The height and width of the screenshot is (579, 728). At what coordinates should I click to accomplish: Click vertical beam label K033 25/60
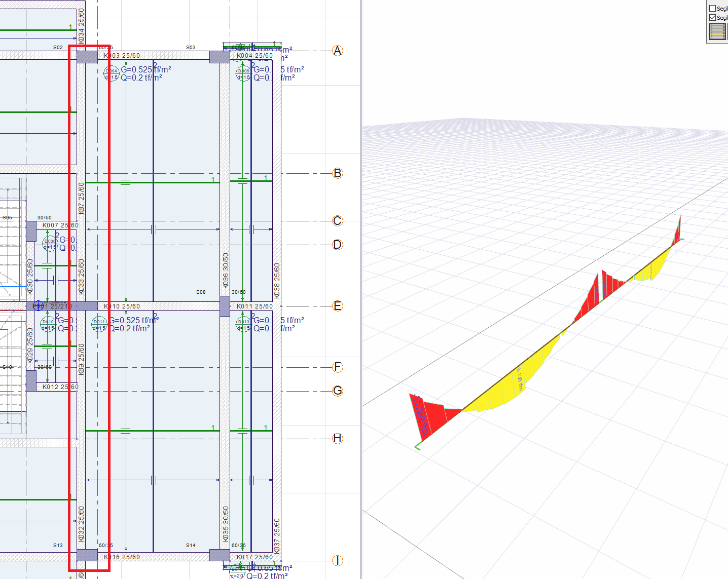[81, 277]
